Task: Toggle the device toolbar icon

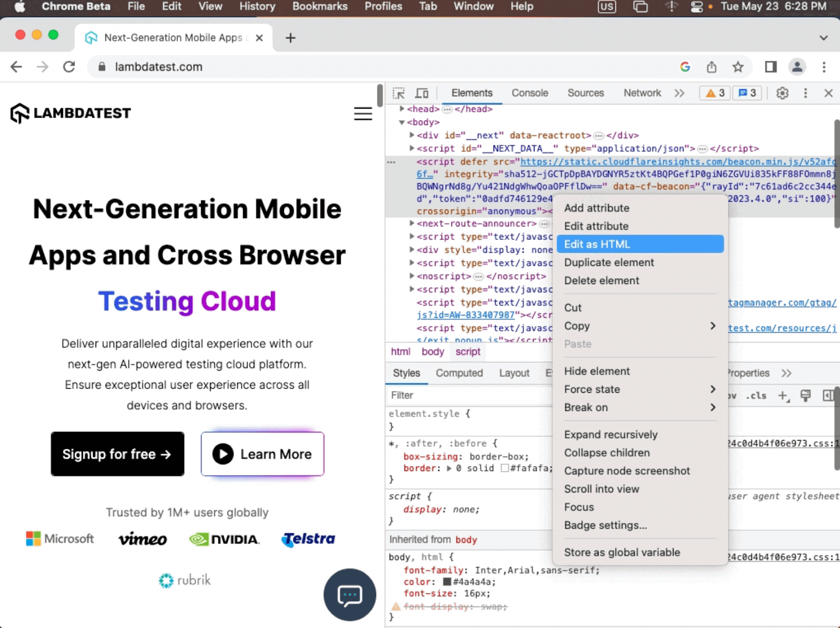Action: coord(422,93)
